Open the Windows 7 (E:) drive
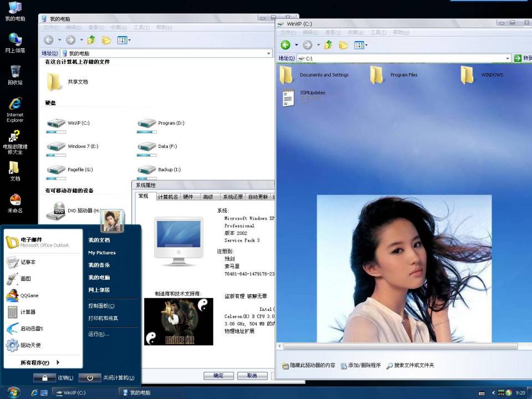532x399 pixels. point(73,150)
